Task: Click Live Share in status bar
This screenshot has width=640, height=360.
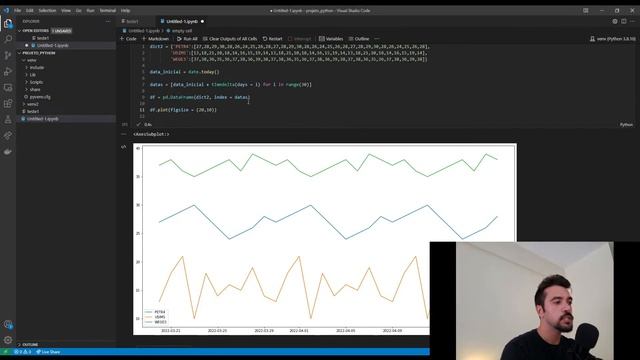Action: (48, 352)
